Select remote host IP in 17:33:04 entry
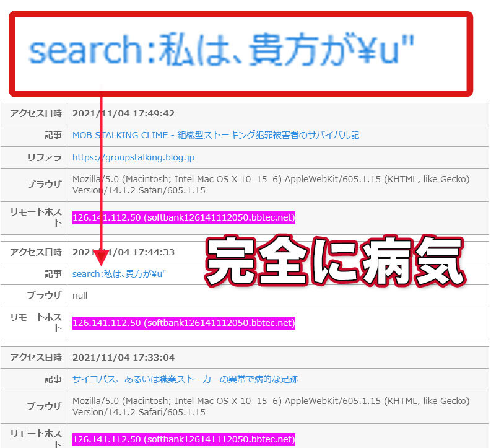491x448 pixels. click(184, 439)
